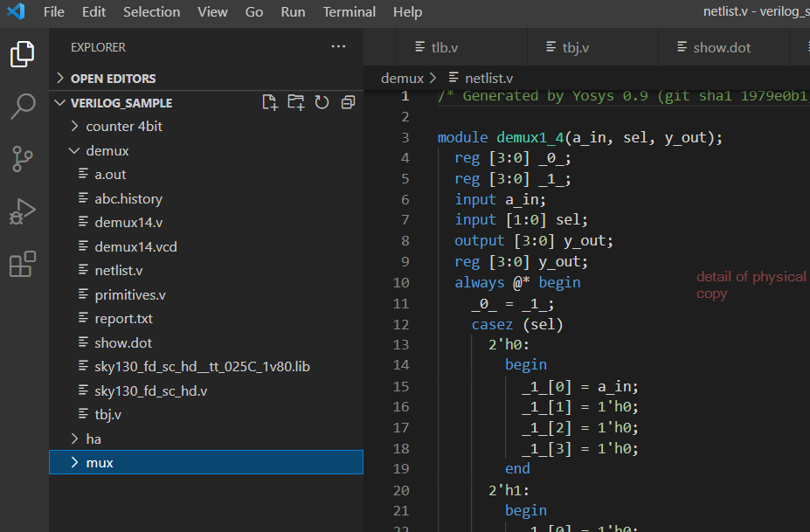Open demux14.v file
The height and width of the screenshot is (532, 810).
pyautogui.click(x=206, y=222)
